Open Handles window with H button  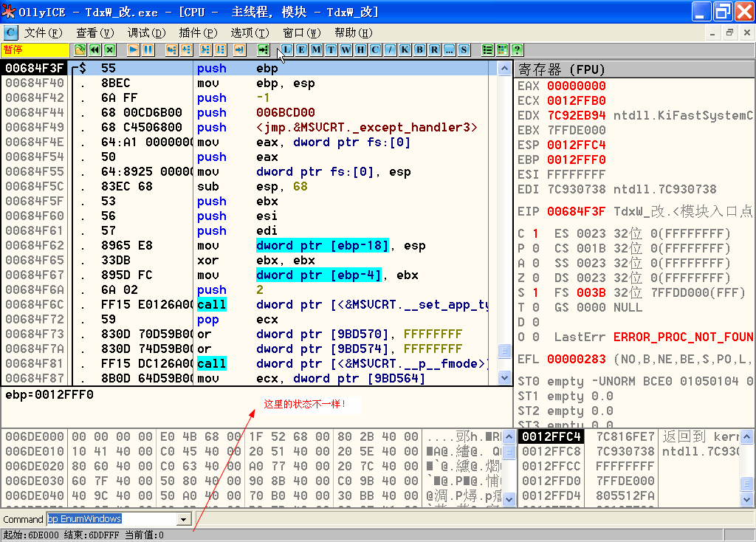[360, 49]
